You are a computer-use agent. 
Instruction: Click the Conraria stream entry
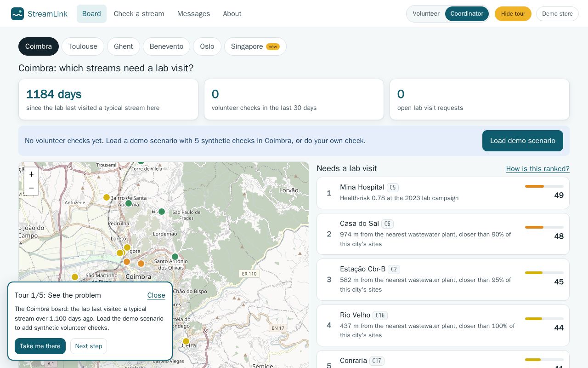coord(443,360)
